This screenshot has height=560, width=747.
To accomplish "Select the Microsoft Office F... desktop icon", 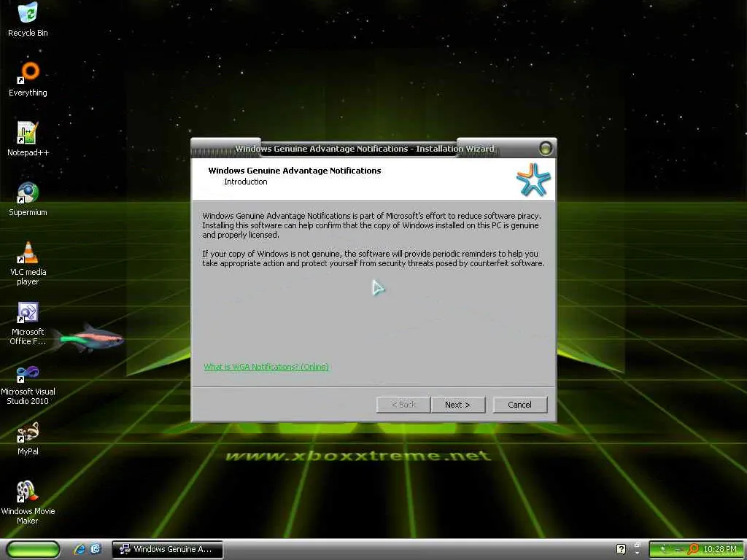I will [x=28, y=323].
